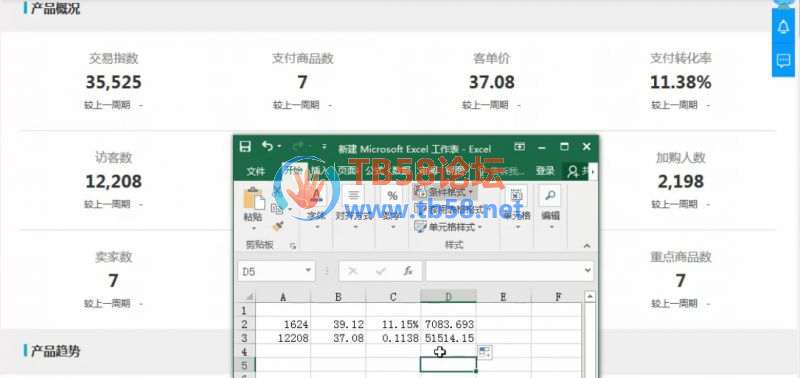The height and width of the screenshot is (378, 800).
Task: Click 交易指数 value 35,525 on webpage
Action: [113, 82]
